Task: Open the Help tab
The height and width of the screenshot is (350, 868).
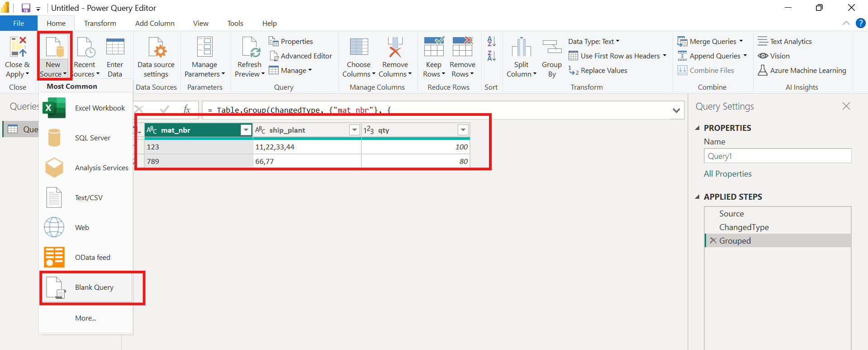Action: 270,24
